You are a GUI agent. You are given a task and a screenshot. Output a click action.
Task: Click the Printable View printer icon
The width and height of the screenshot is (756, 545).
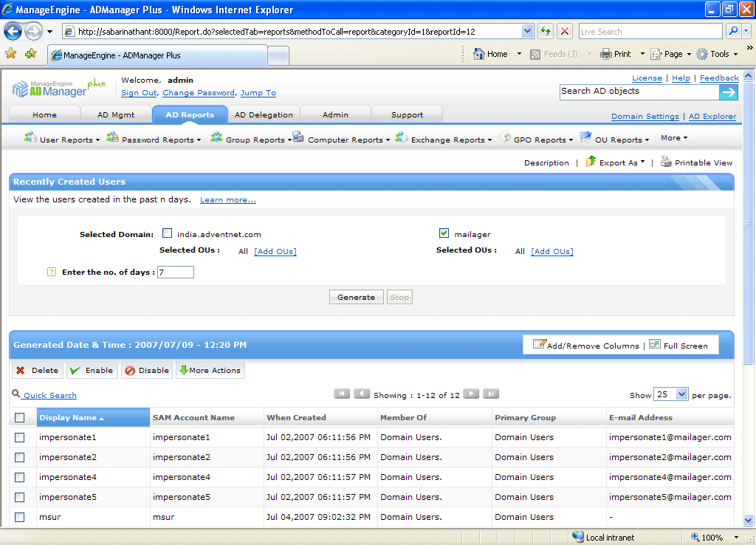666,162
